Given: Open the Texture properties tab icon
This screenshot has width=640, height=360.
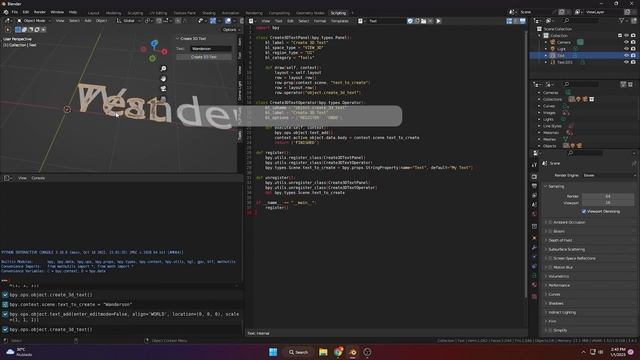Looking at the screenshot, I should pyautogui.click(x=534, y=297).
